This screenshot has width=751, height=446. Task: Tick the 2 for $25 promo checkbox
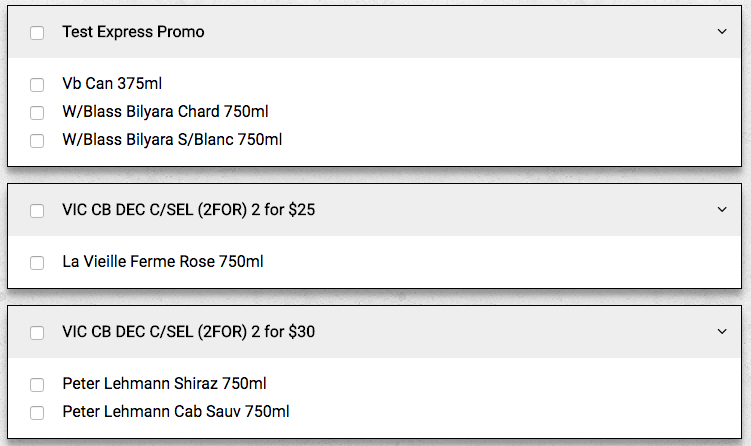37,211
